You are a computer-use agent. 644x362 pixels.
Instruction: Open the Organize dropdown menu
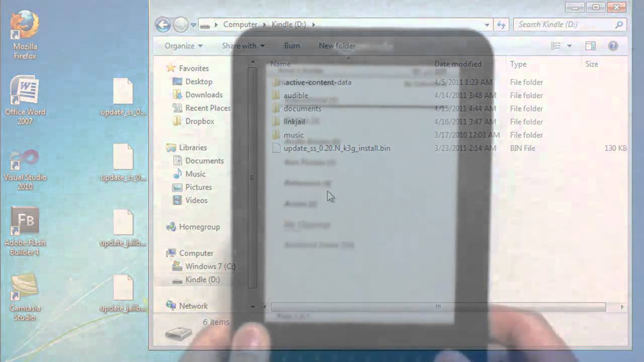[x=184, y=46]
